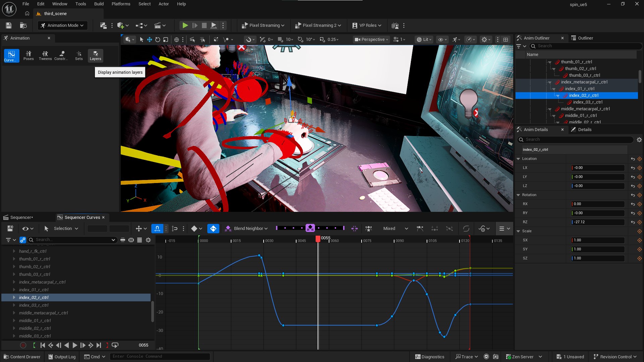The height and width of the screenshot is (362, 644).
Task: Click the 1 Unsaved indicator
Action: click(x=570, y=357)
